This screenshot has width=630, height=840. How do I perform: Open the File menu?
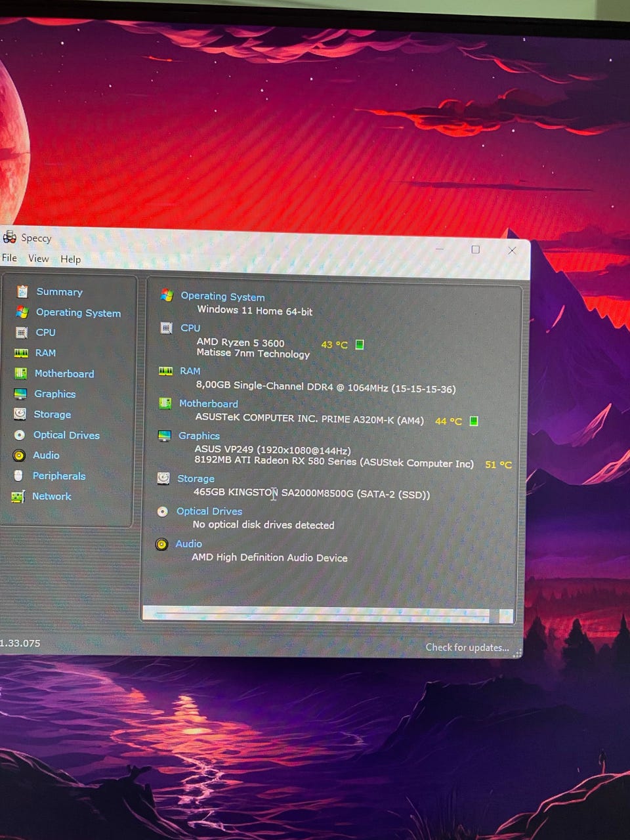9,258
